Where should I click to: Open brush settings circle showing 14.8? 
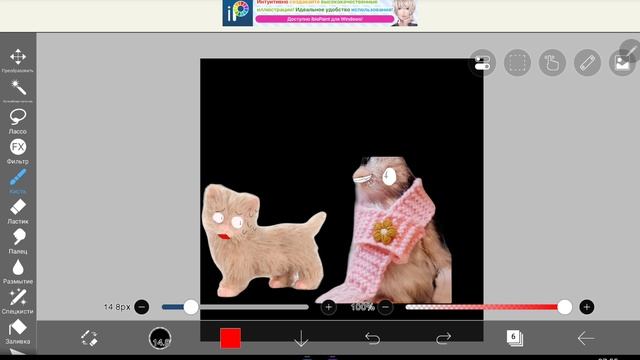click(160, 338)
